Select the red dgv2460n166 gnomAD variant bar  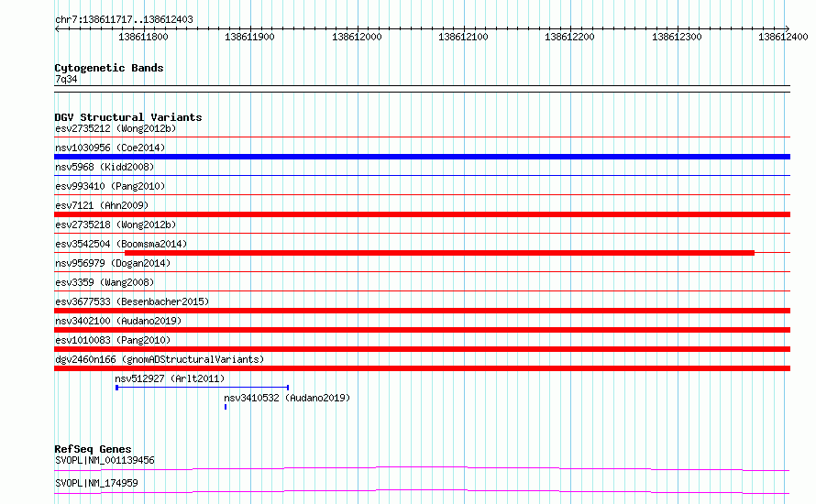(x=422, y=368)
